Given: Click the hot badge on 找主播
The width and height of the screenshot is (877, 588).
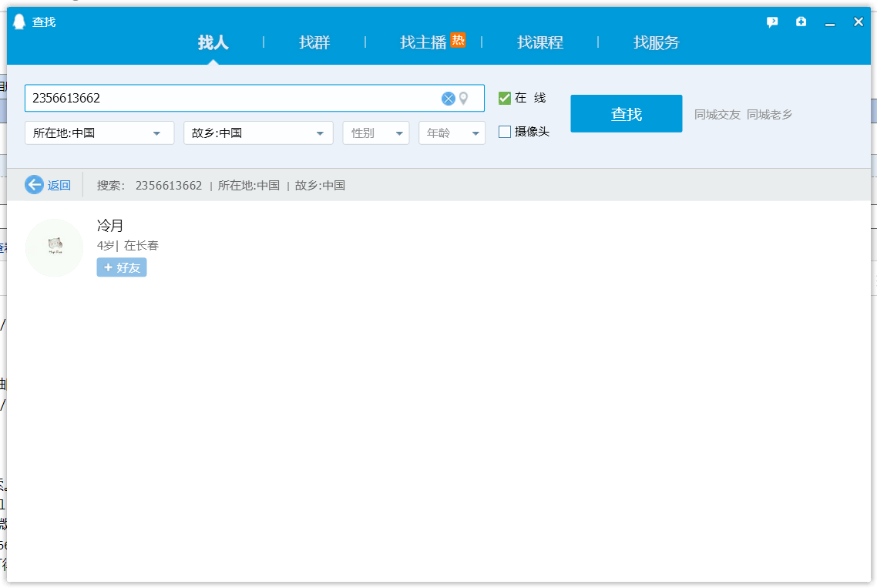Looking at the screenshot, I should 458,40.
